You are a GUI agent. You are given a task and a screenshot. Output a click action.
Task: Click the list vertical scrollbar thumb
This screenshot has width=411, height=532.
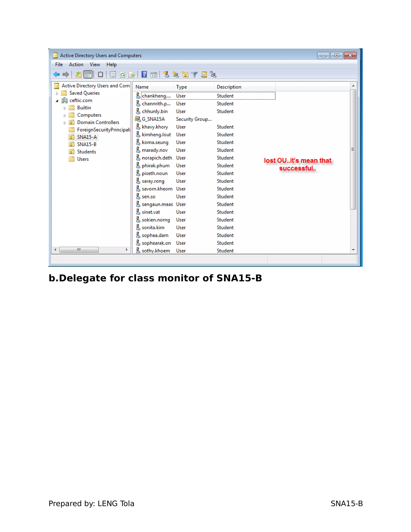[x=353, y=149]
